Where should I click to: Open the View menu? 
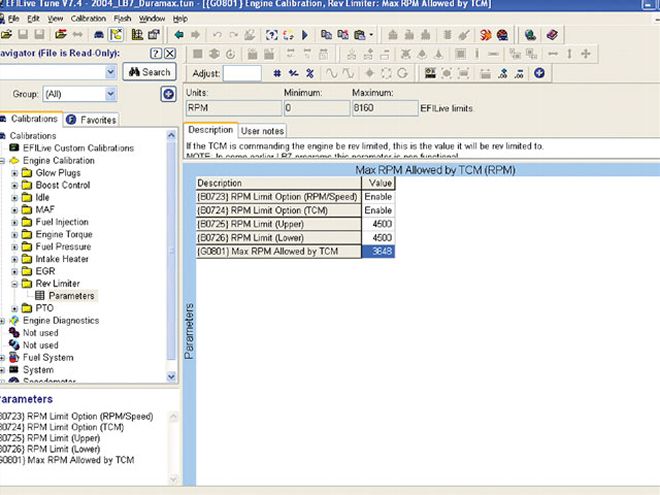click(x=55, y=19)
